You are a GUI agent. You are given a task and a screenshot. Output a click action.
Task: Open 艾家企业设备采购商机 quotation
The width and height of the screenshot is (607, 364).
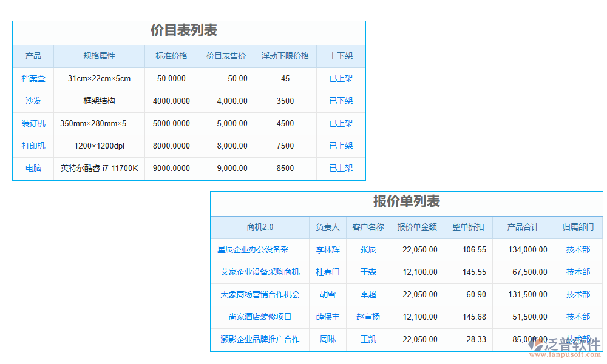(260, 272)
